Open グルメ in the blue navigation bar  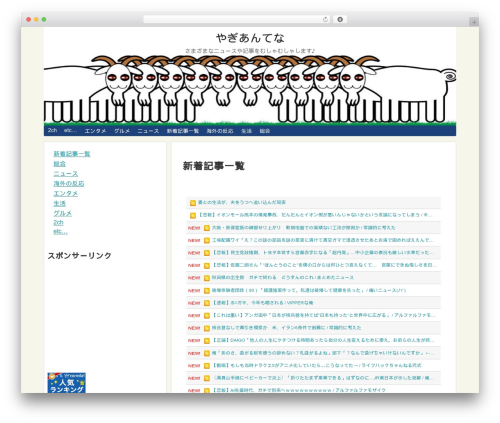(122, 131)
